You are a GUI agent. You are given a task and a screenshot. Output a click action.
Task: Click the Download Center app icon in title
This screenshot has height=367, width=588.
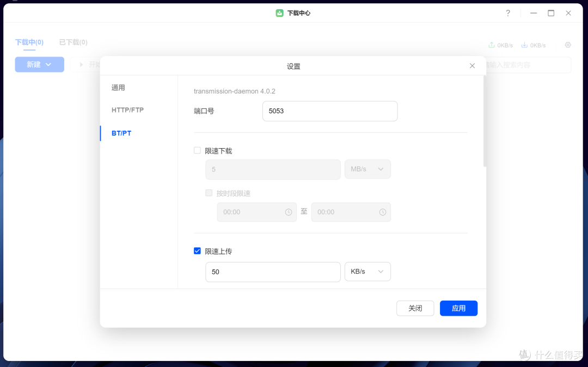[x=279, y=13]
